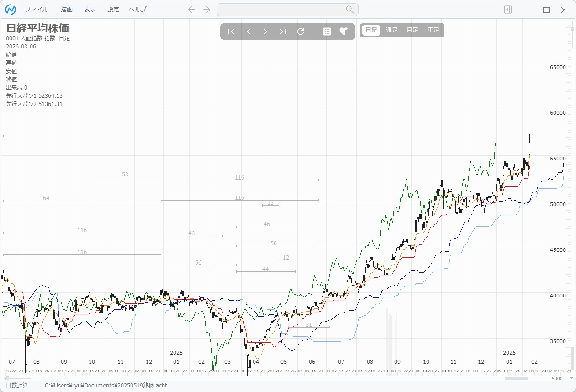Click the magnifier search icon
Viewport: 576px width, 392px height.
[x=350, y=10]
